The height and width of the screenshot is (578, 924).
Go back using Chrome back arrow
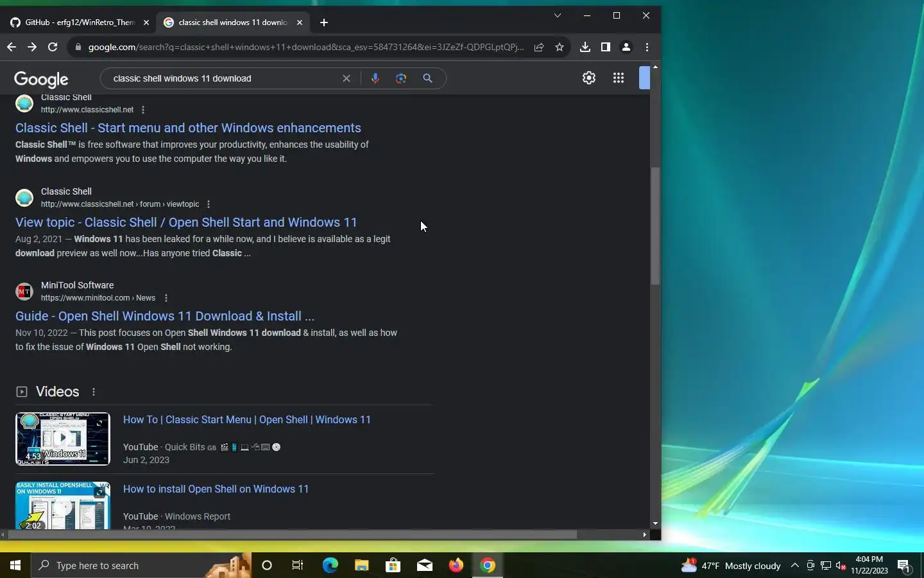click(x=11, y=47)
